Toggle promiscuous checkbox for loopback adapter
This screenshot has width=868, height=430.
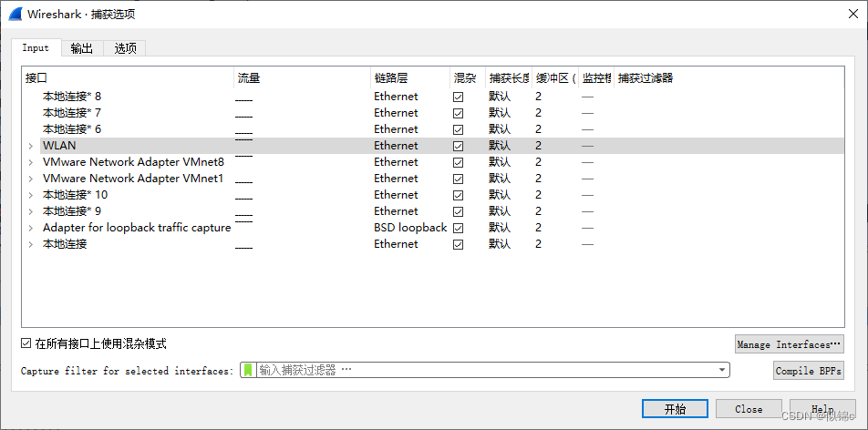coord(458,228)
